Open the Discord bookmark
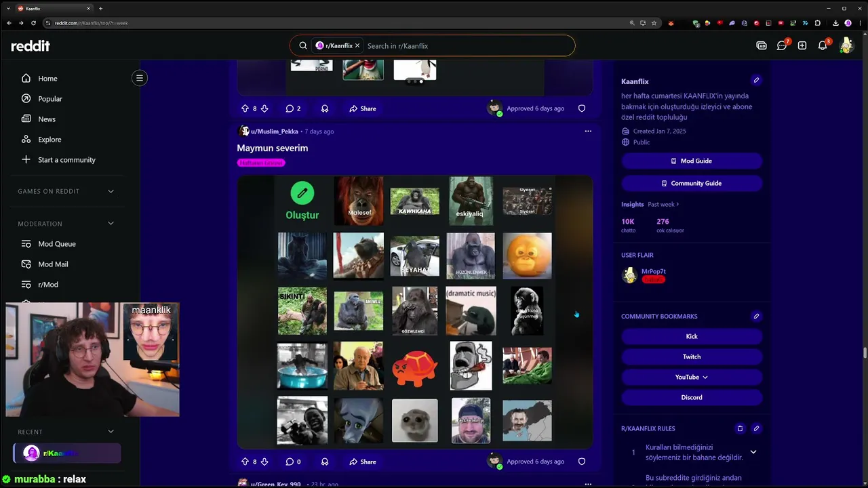This screenshot has height=488, width=868. click(x=692, y=397)
